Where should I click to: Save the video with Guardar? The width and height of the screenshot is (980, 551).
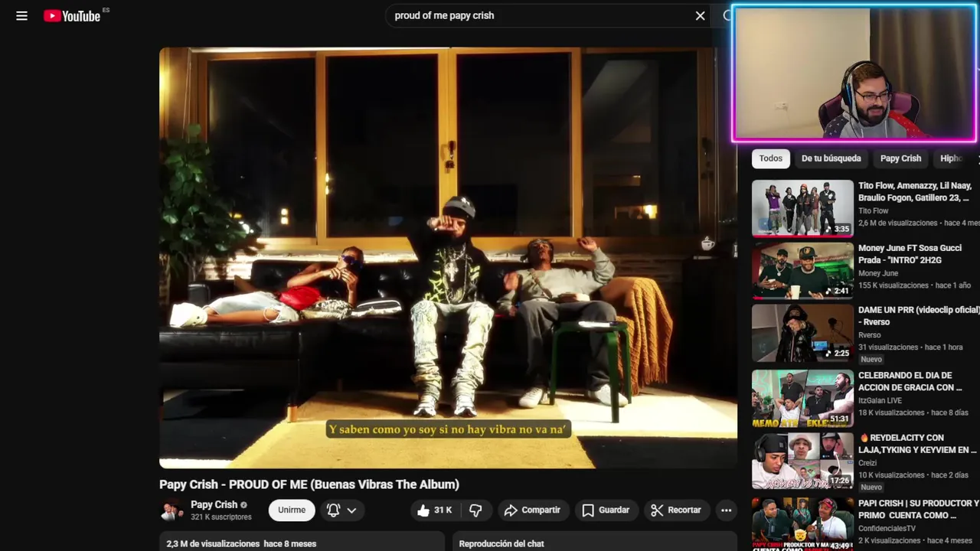pyautogui.click(x=606, y=510)
